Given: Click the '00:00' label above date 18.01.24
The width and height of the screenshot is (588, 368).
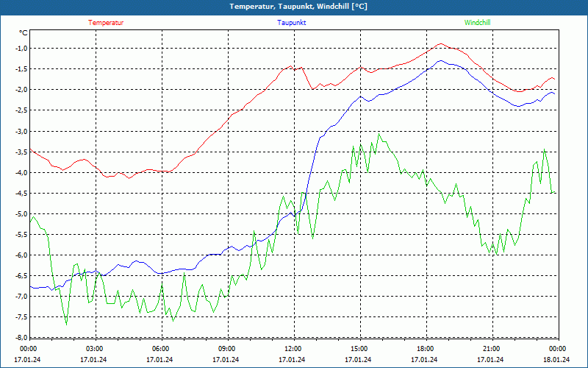Looking at the screenshot, I should point(557,349).
